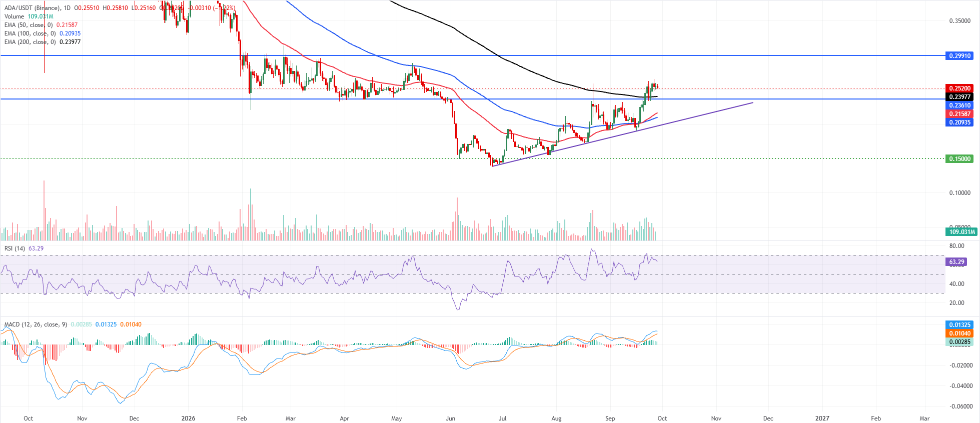Click the RSI (14) indicator legend

24,248
